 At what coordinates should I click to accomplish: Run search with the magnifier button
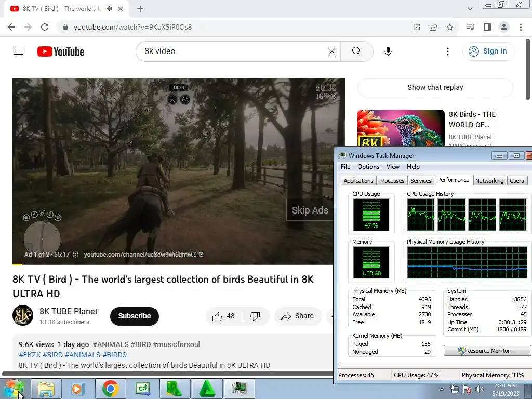[x=356, y=51]
